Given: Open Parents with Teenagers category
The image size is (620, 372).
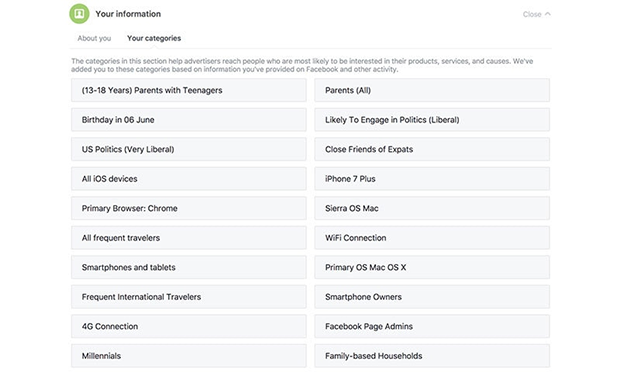Looking at the screenshot, I should (x=189, y=90).
